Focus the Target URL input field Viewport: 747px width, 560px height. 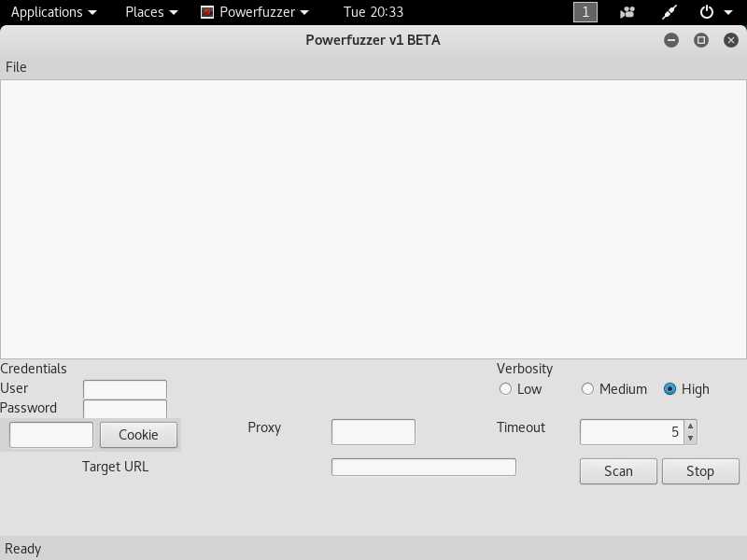click(424, 468)
